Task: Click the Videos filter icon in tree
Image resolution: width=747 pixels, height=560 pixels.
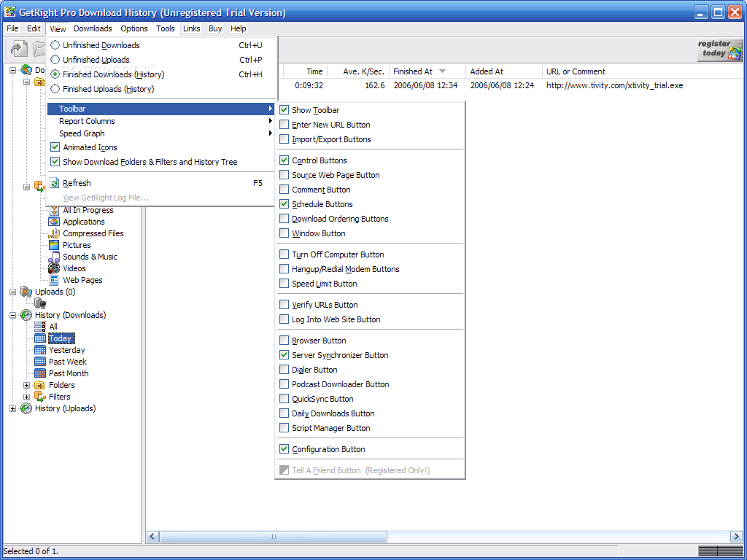Action: (54, 268)
